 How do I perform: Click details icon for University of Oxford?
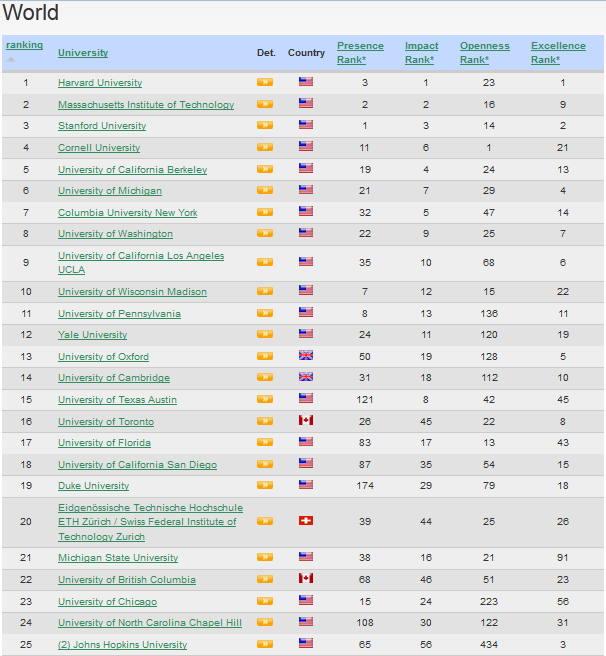[265, 356]
